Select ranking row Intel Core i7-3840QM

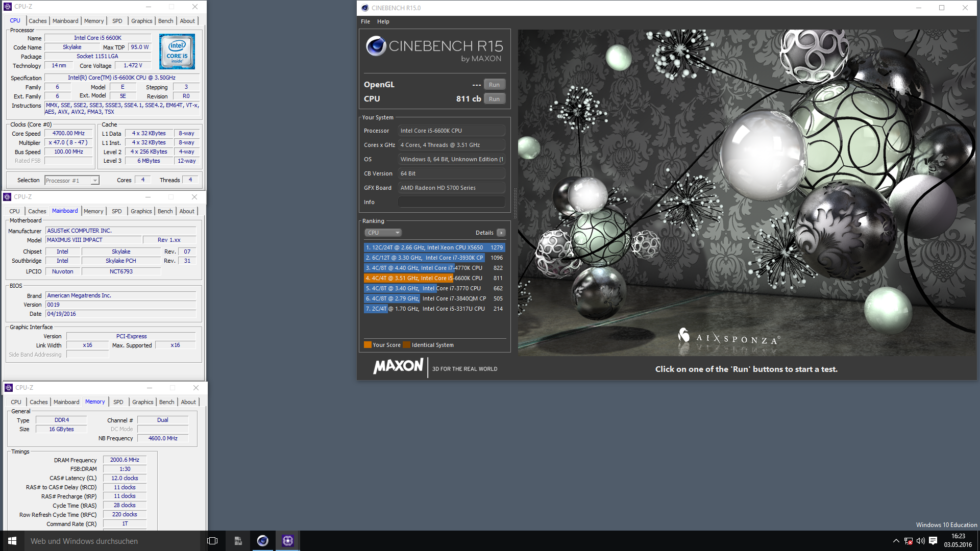click(434, 298)
